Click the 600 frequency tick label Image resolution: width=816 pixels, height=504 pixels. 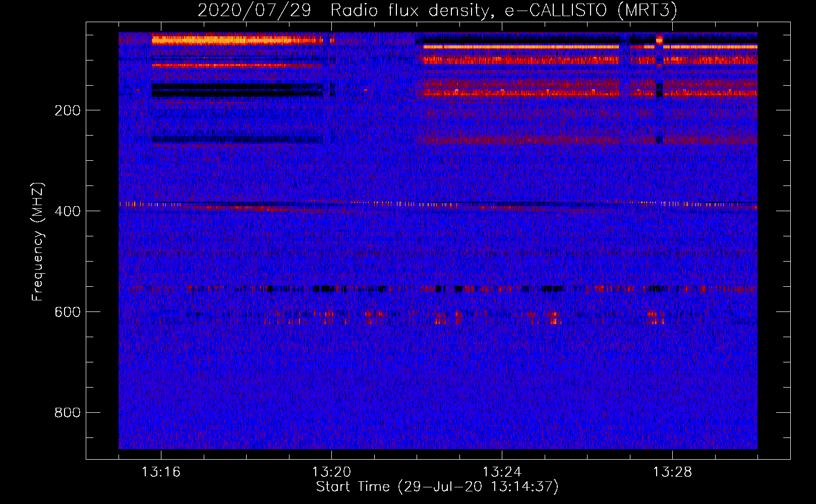68,312
